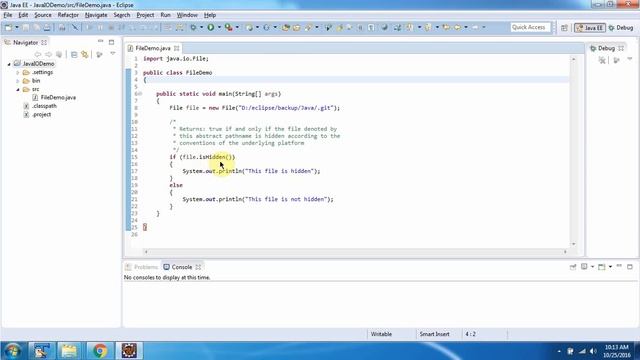
Task: Open the Edit menu
Action: 23,15
